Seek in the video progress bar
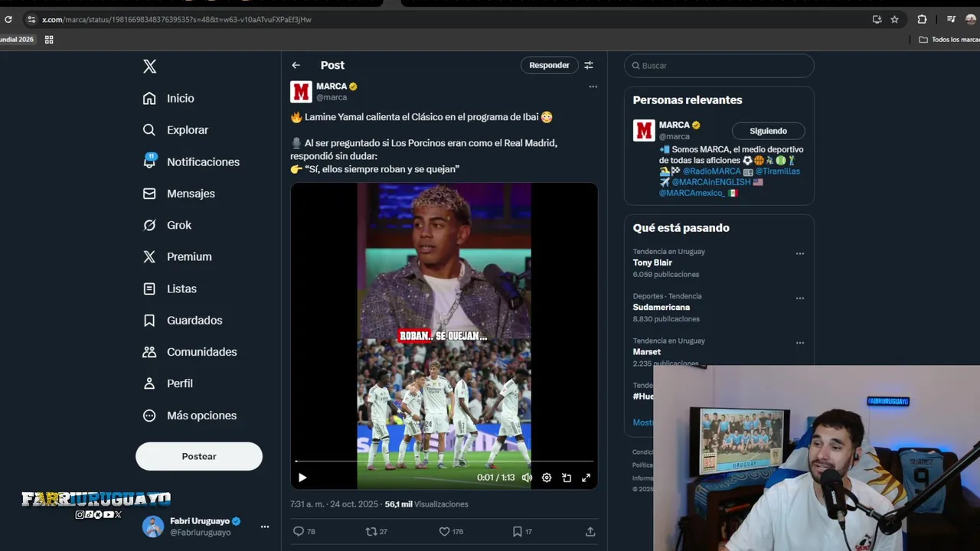The height and width of the screenshot is (551, 980). click(x=444, y=461)
